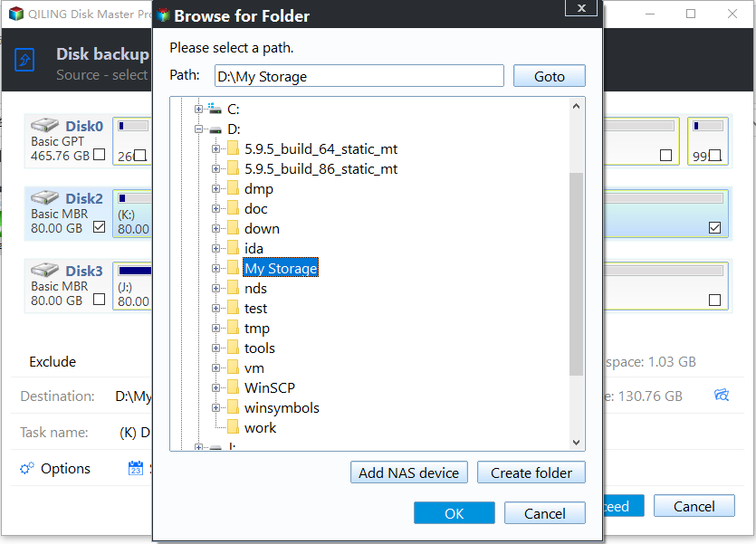
Task: Click the Disk3 drive icon
Action: [45, 270]
